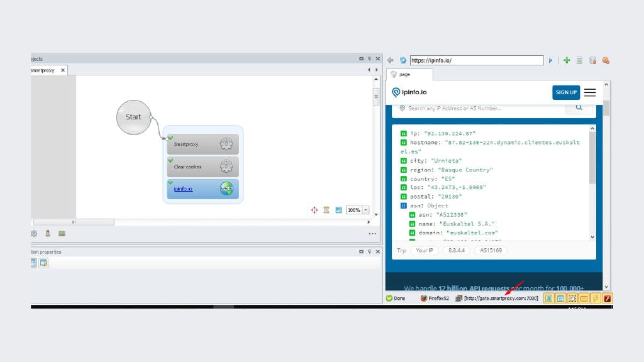Click the ip value "82.130.224.87"
Image resolution: width=644 pixels, height=362 pixels.
coord(449,133)
